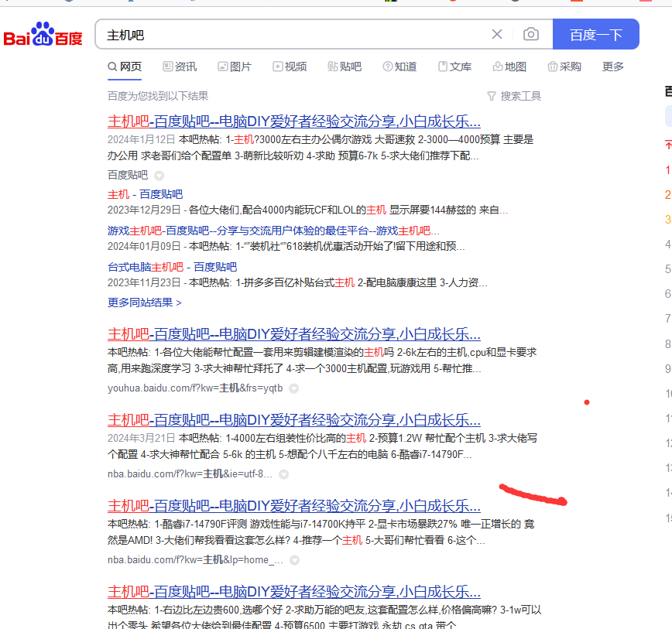Open the 主机 - 百度贴吧 sub-result

coord(145,194)
